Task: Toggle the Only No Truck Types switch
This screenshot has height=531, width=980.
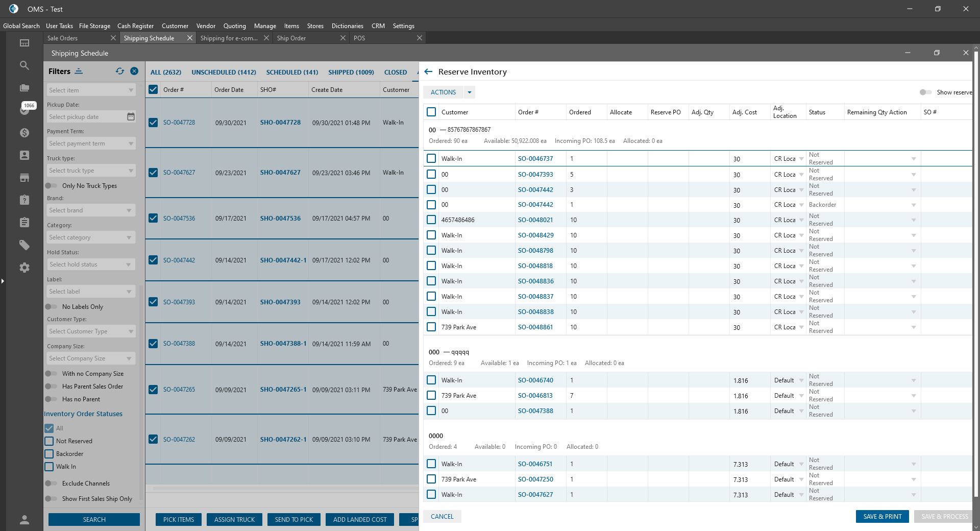Action: click(x=52, y=186)
